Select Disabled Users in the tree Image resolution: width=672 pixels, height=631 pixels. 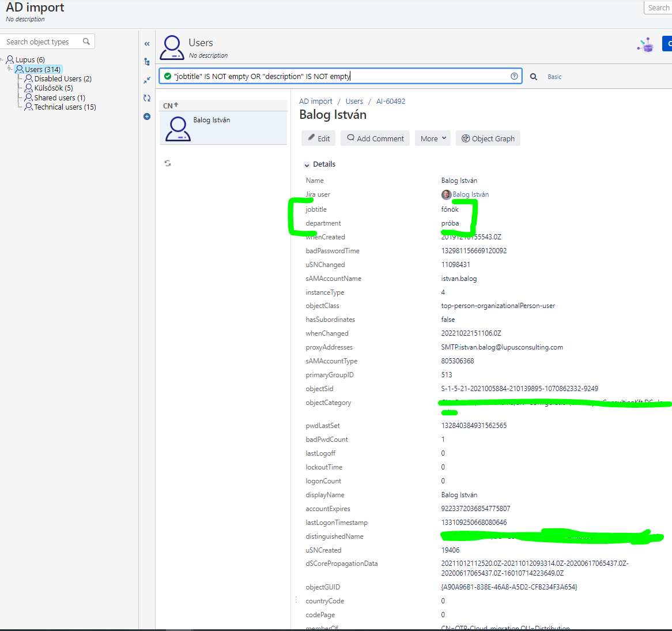click(x=62, y=78)
